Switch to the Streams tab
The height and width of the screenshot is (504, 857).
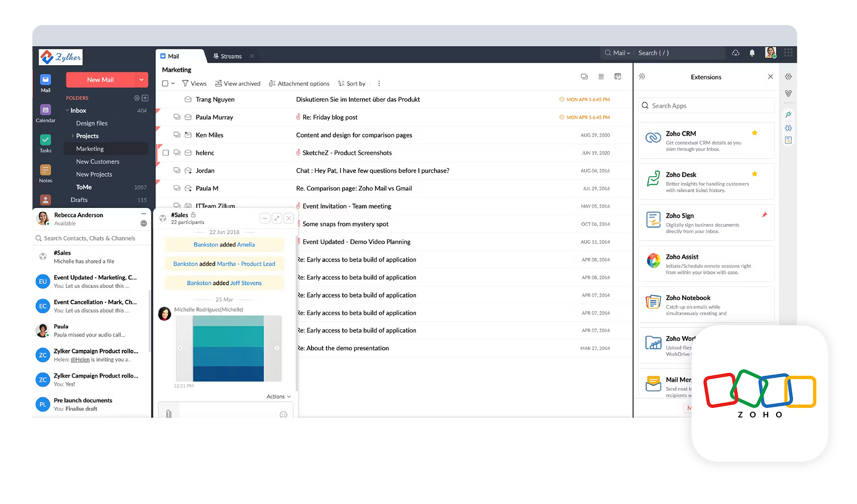tap(230, 56)
